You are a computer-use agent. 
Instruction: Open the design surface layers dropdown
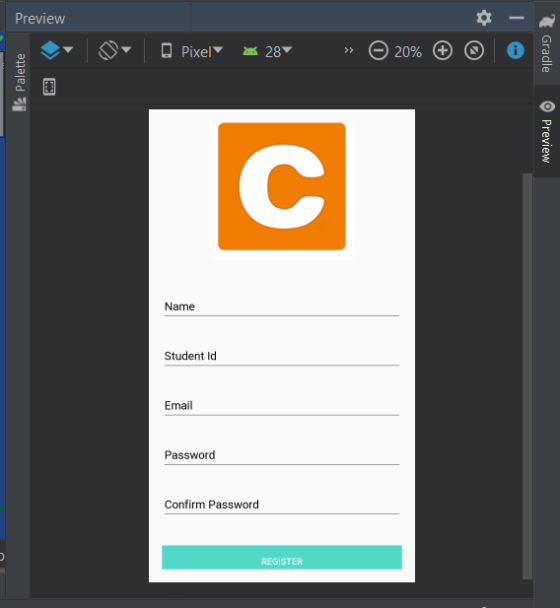[x=57, y=50]
